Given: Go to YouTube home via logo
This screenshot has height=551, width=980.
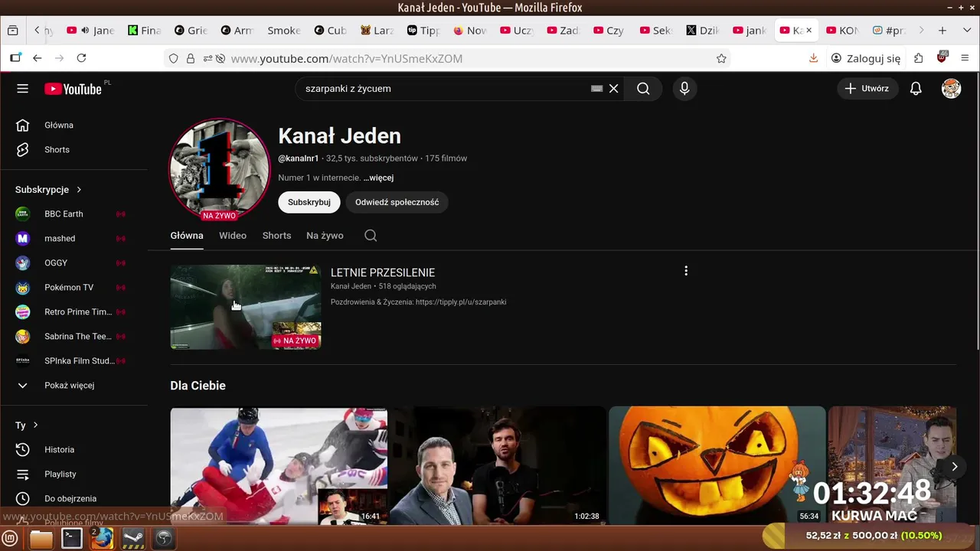Looking at the screenshot, I should [73, 89].
